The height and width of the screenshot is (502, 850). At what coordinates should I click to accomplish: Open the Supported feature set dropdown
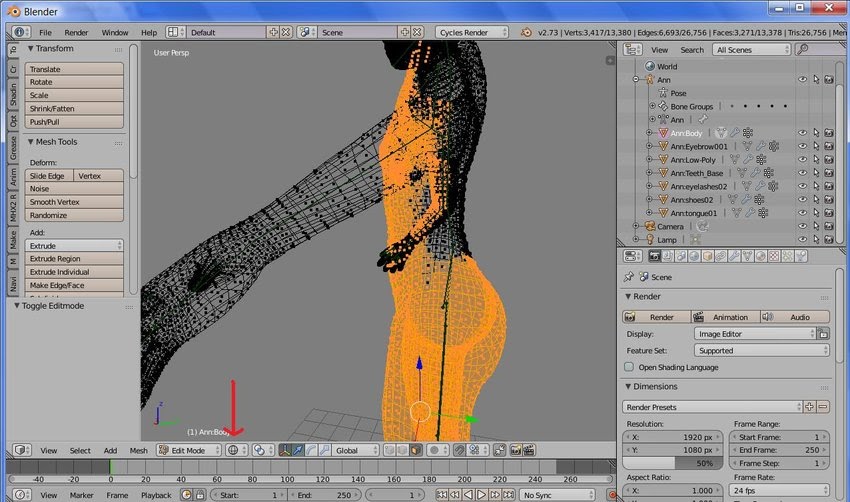click(762, 351)
